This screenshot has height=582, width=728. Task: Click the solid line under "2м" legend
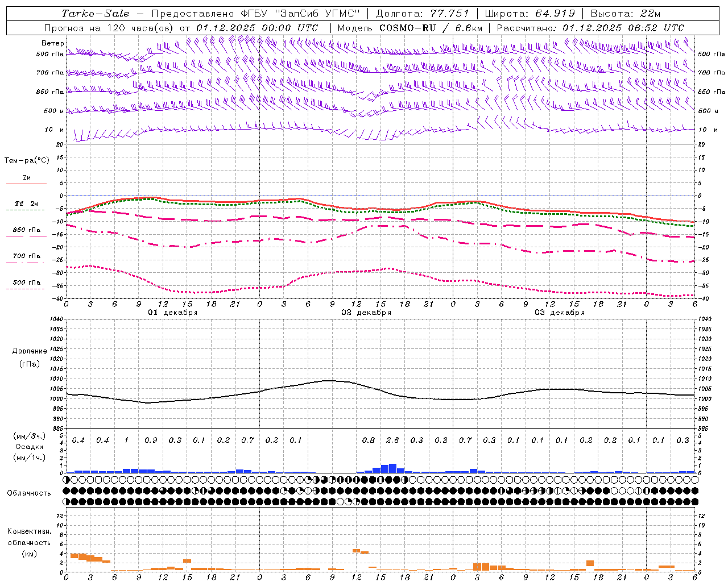click(26, 184)
